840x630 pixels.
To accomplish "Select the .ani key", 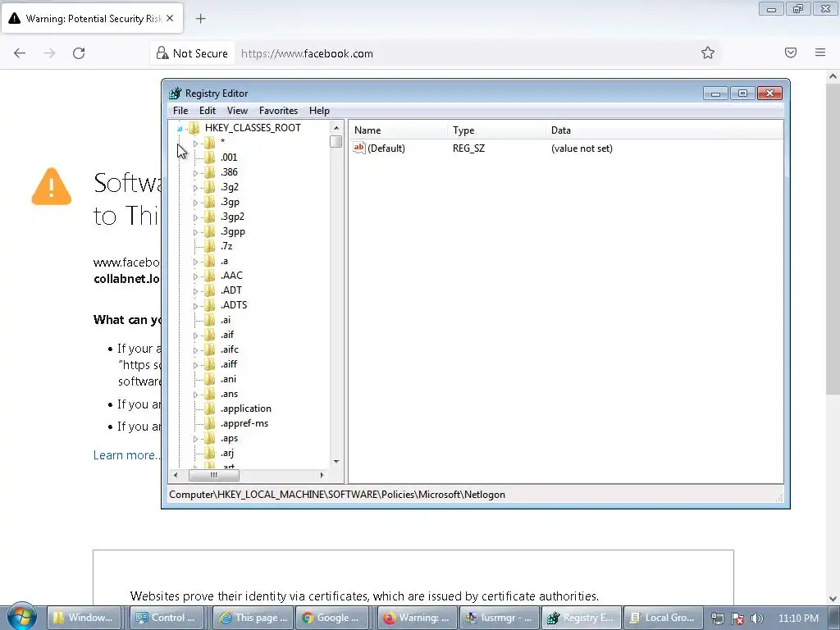I will pos(228,379).
